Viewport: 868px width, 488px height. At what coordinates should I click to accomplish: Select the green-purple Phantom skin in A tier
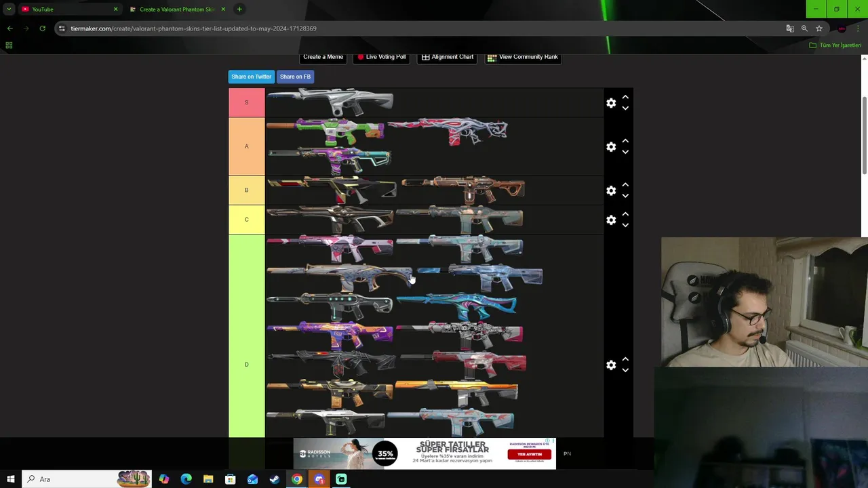(x=327, y=131)
